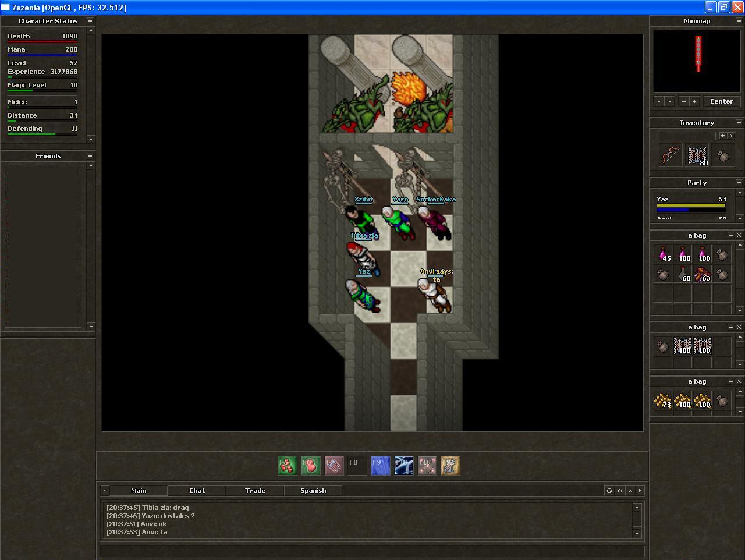Click the chat message input field
This screenshot has height=560, width=745.
click(372, 550)
